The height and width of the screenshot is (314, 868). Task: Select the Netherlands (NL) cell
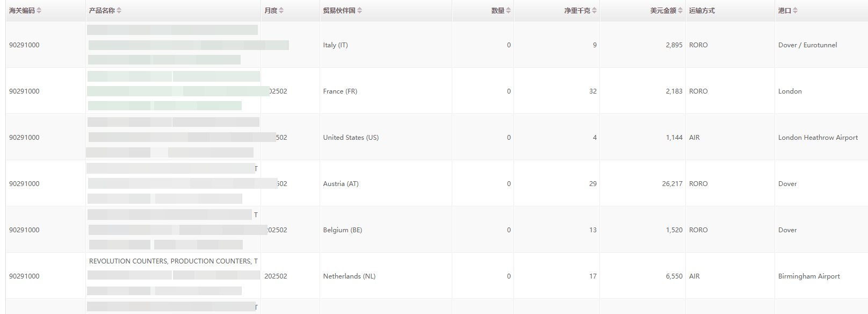[x=349, y=276]
